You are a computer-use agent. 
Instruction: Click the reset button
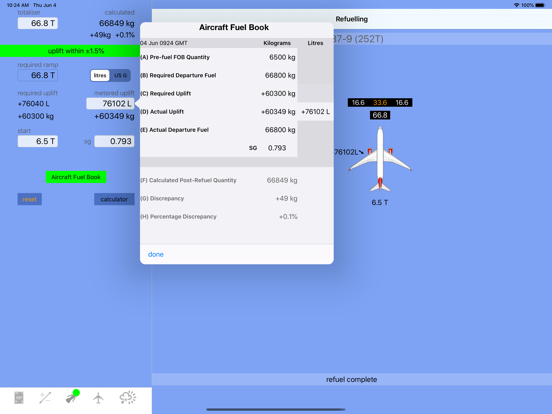pyautogui.click(x=30, y=199)
